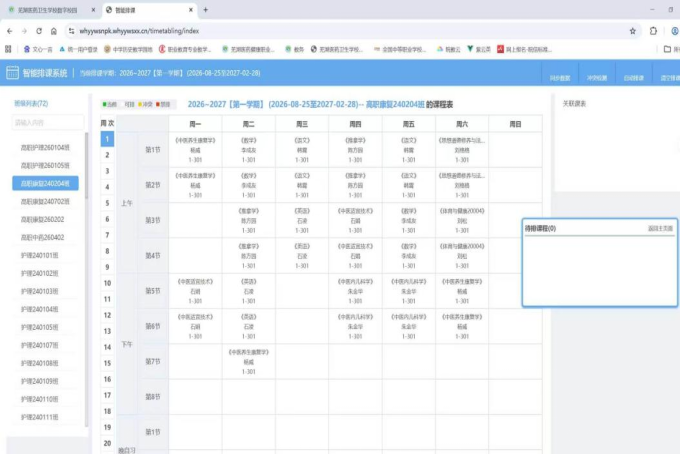This screenshot has height=454, width=681.
Task: Click the 返回主页面 link in 待排课程 panel
Action: [660, 229]
